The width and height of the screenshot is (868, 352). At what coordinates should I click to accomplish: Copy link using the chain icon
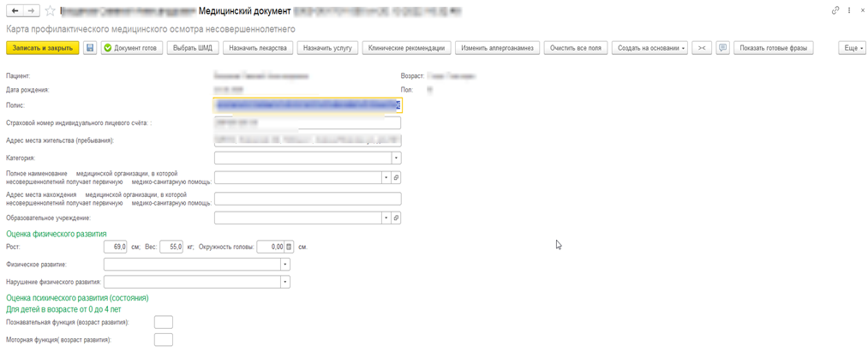pyautogui.click(x=835, y=10)
